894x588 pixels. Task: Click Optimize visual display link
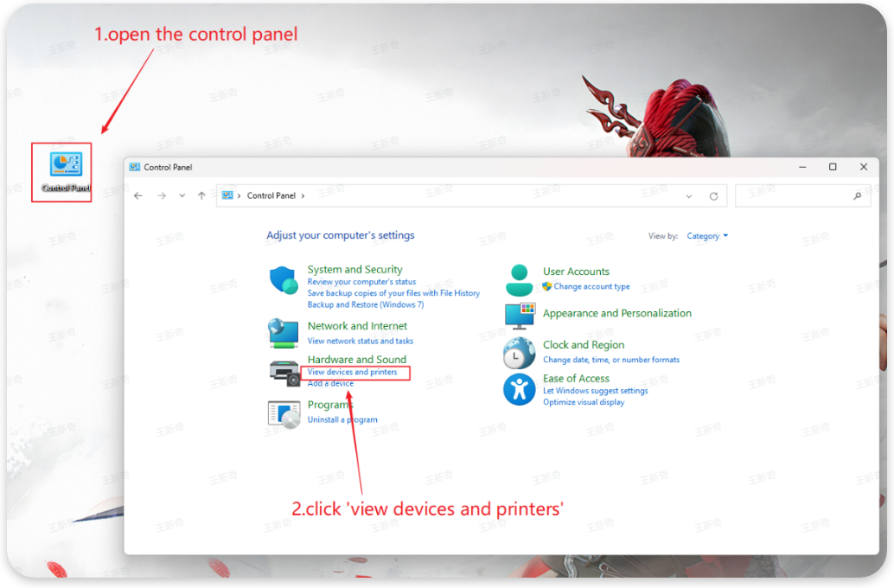coord(584,402)
